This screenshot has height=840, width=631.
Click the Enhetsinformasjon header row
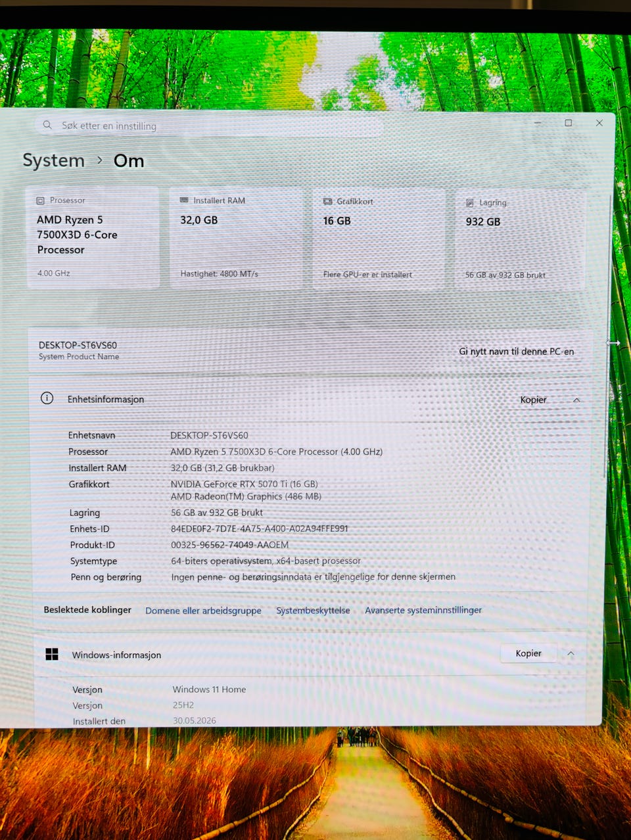[x=311, y=399]
